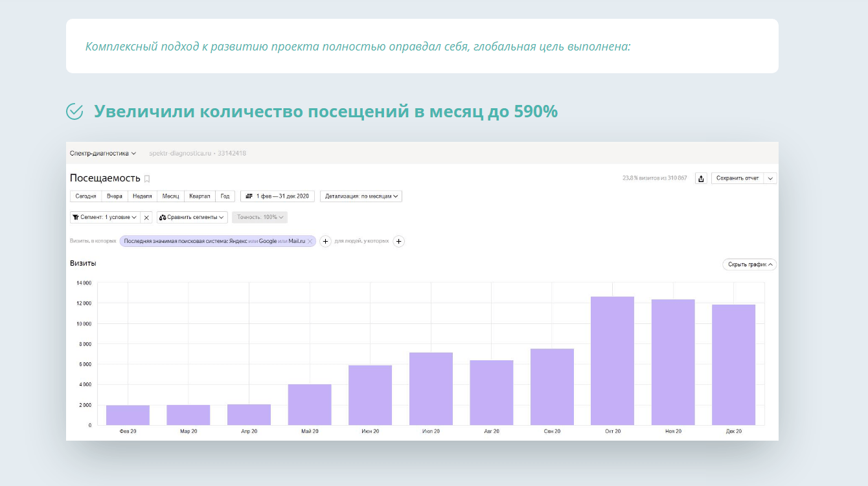The height and width of the screenshot is (486, 868).
Task: Click the Дек 20 axis label
Action: tap(734, 432)
